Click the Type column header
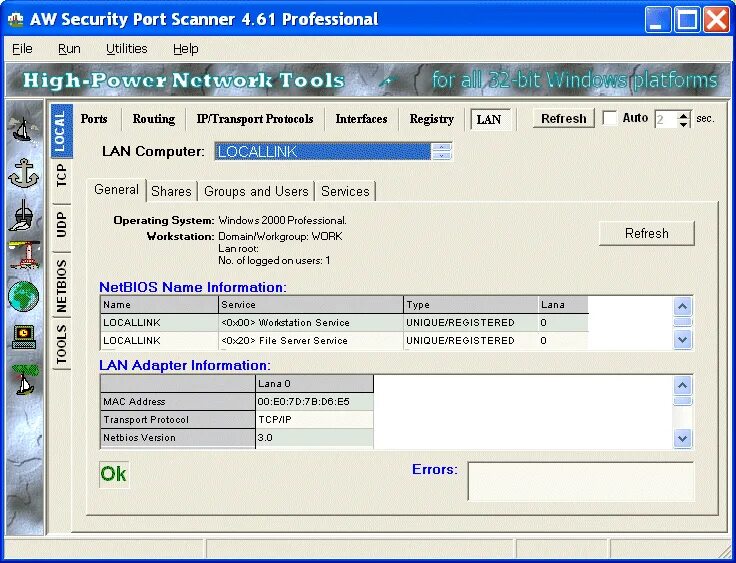 470,304
